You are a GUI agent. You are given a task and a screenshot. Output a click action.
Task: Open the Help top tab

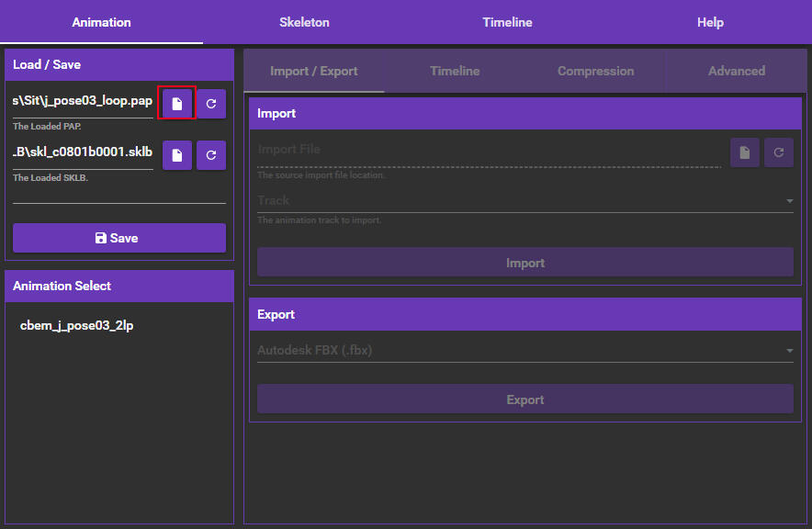click(x=710, y=22)
